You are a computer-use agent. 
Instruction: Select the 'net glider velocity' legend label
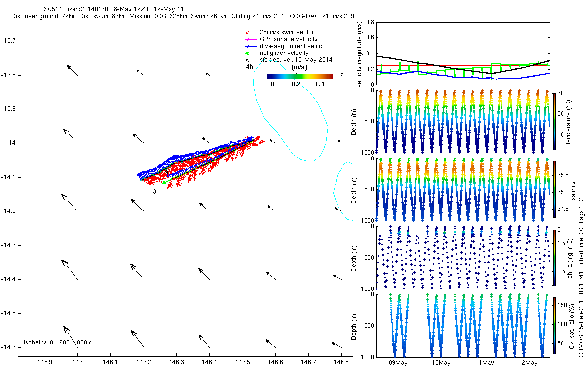(x=284, y=53)
